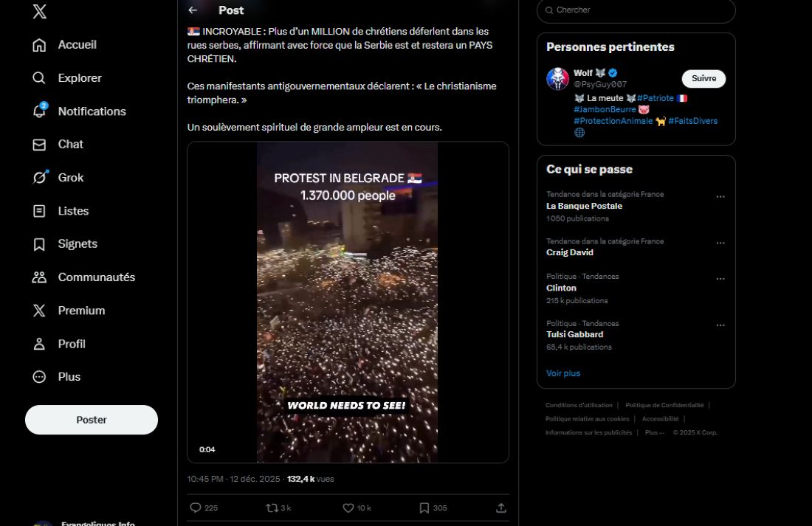Like the post with the heart icon
The image size is (812, 526).
(x=348, y=508)
